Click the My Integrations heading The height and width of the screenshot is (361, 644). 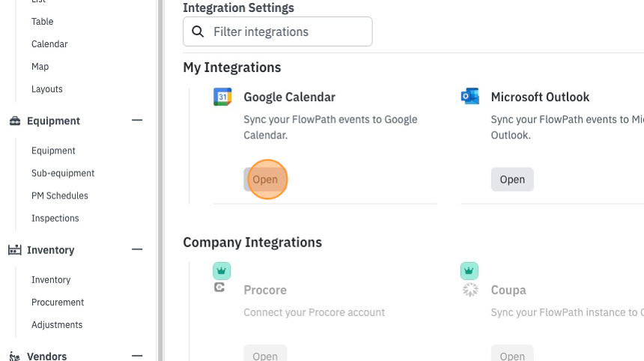[232, 67]
